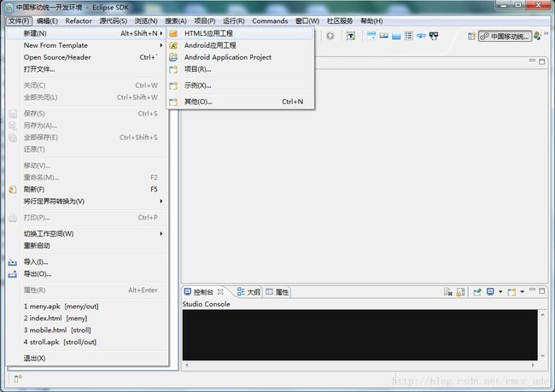
Task: Click the black speech-bubbles toolbar icon
Action: click(x=434, y=36)
